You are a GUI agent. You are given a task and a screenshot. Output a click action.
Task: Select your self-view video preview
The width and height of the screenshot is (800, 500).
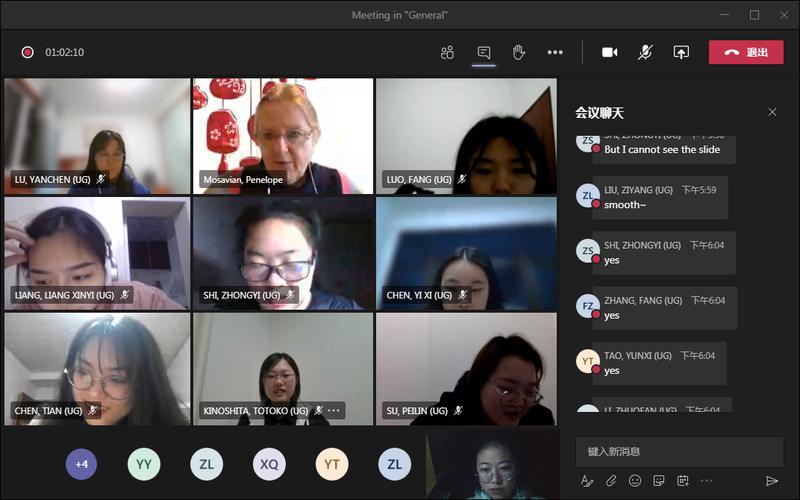[x=493, y=464]
